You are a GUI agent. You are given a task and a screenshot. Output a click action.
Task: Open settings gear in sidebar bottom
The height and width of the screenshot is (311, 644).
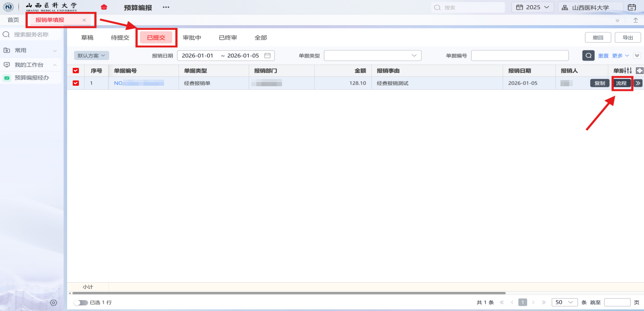tap(53, 303)
